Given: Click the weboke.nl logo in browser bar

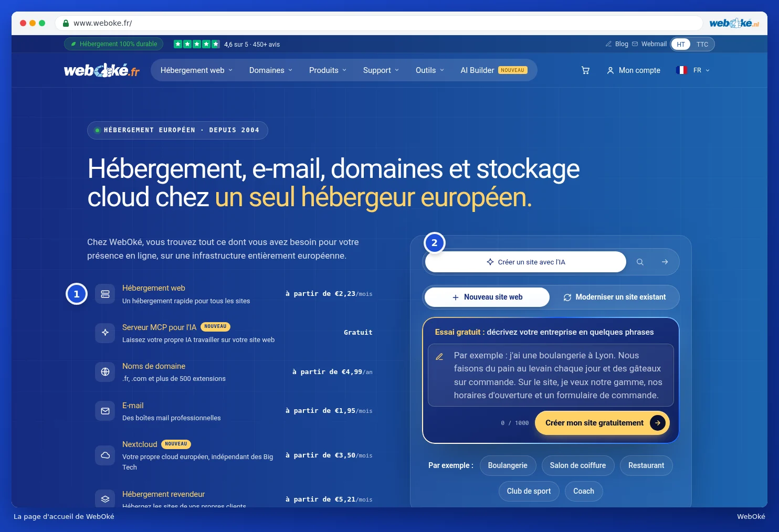Looking at the screenshot, I should (734, 23).
